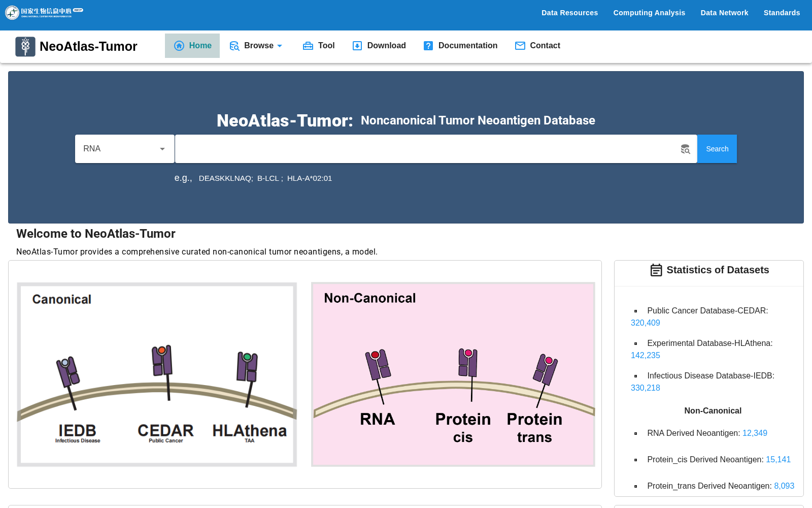Open the Home tab
Viewport: 812px width, 508px height.
coord(192,46)
